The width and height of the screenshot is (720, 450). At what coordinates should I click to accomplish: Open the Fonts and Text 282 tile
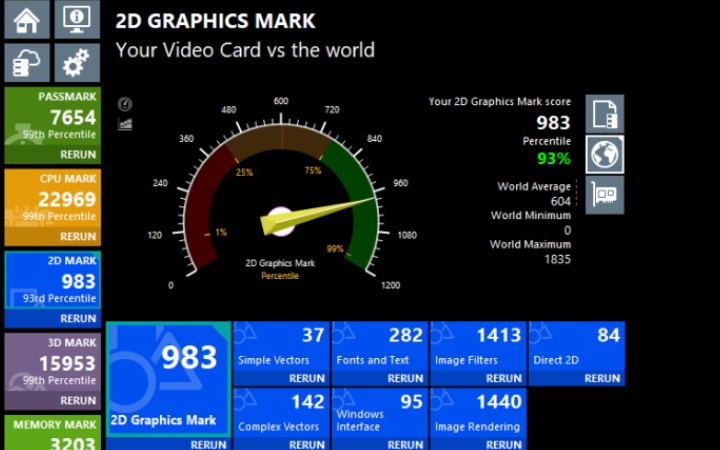[x=380, y=347]
